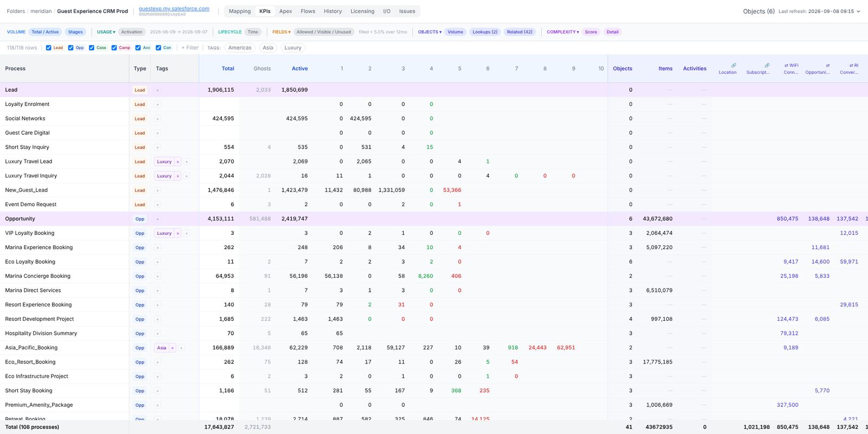
Task: Remove Luxury tag from Luxury Travel Inquiry
Action: [x=177, y=176]
